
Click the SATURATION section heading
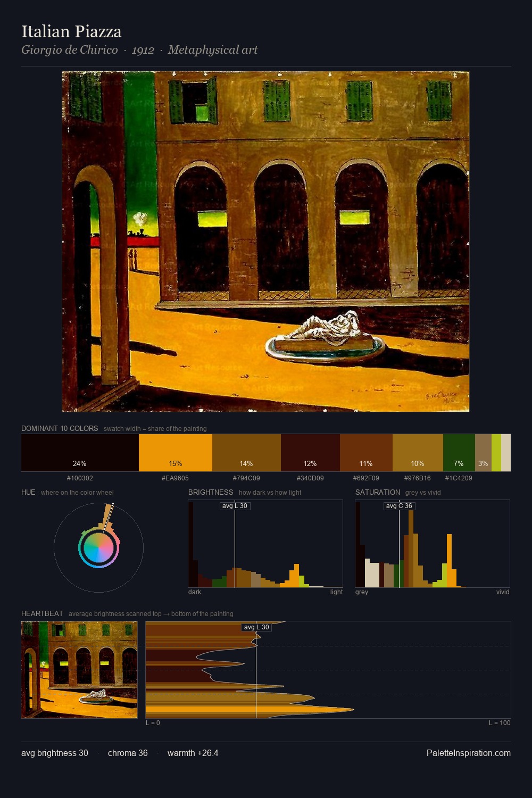(378, 492)
